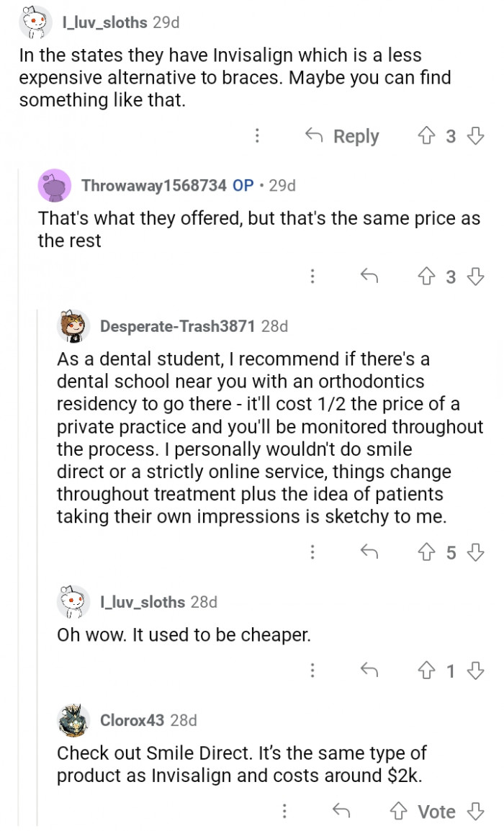Downvote the top Invisalign comment
The image size is (504, 831).
[474, 136]
